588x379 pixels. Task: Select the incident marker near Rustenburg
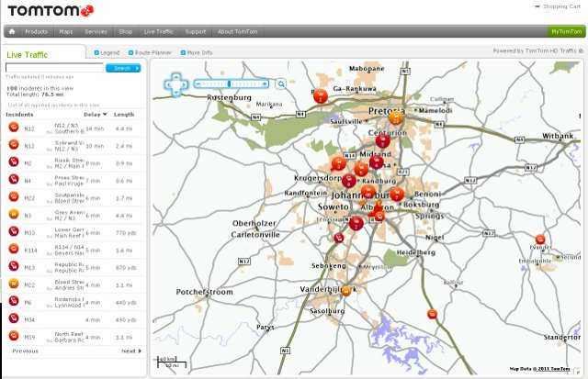coord(320,95)
